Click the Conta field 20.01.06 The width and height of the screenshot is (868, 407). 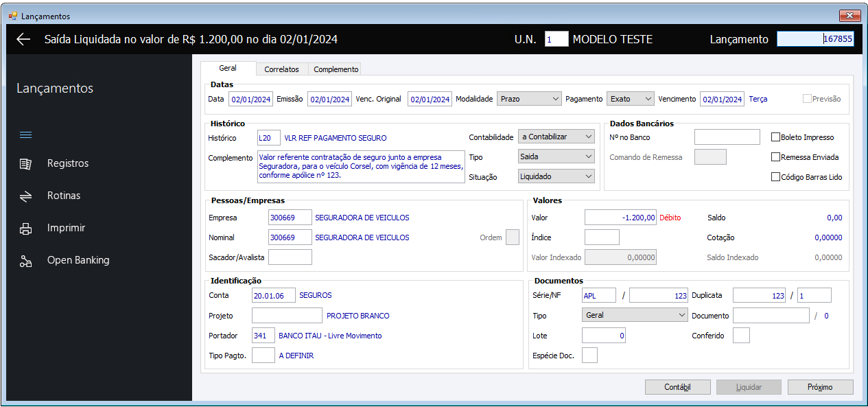[x=274, y=295]
